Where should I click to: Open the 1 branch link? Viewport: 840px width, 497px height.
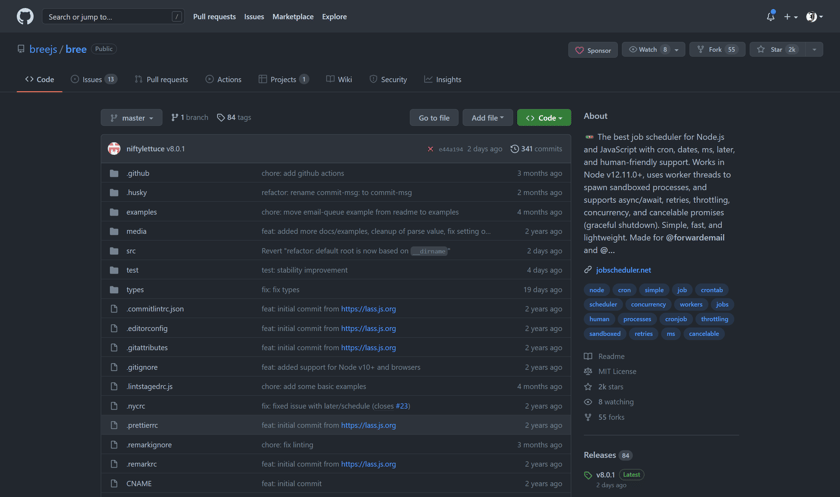pyautogui.click(x=190, y=117)
